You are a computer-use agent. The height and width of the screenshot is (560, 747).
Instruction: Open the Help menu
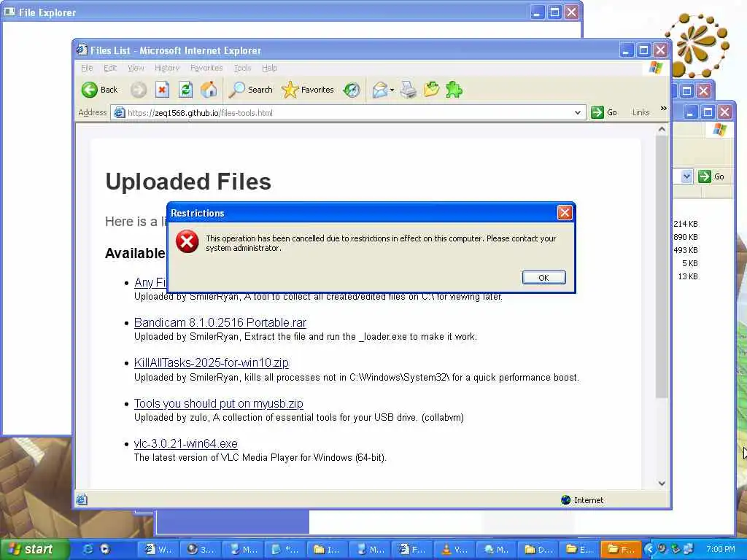click(270, 68)
